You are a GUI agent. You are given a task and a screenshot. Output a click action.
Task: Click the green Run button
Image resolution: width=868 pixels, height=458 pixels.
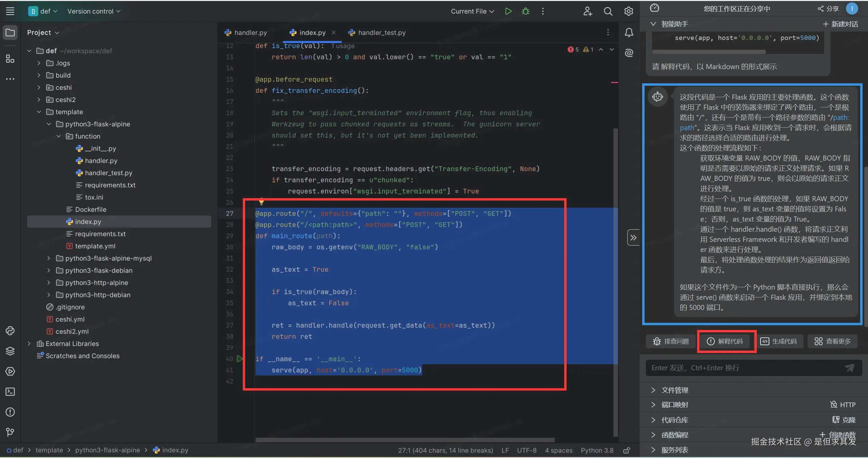click(x=508, y=11)
